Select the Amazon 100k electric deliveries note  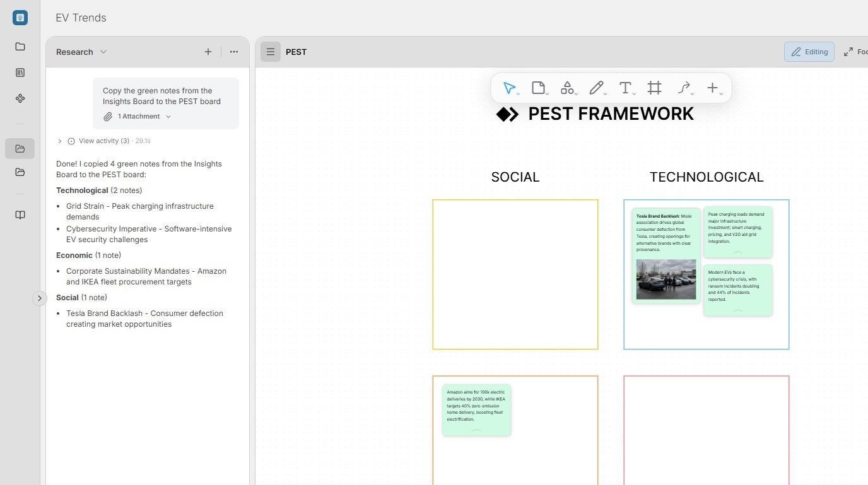click(x=476, y=410)
